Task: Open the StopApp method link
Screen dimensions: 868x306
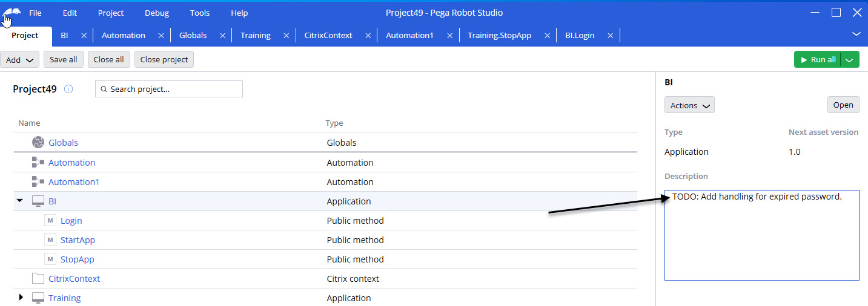Action: 78,259
